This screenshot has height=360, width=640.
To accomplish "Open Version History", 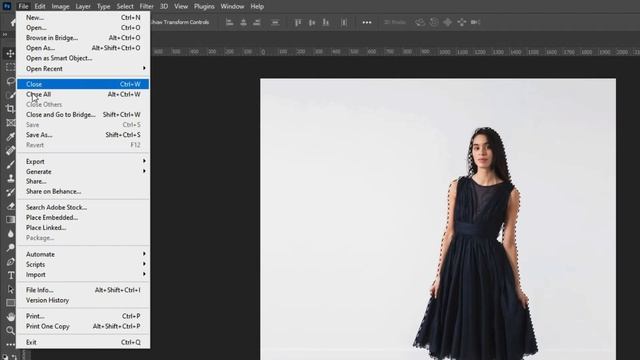I will point(83,300).
